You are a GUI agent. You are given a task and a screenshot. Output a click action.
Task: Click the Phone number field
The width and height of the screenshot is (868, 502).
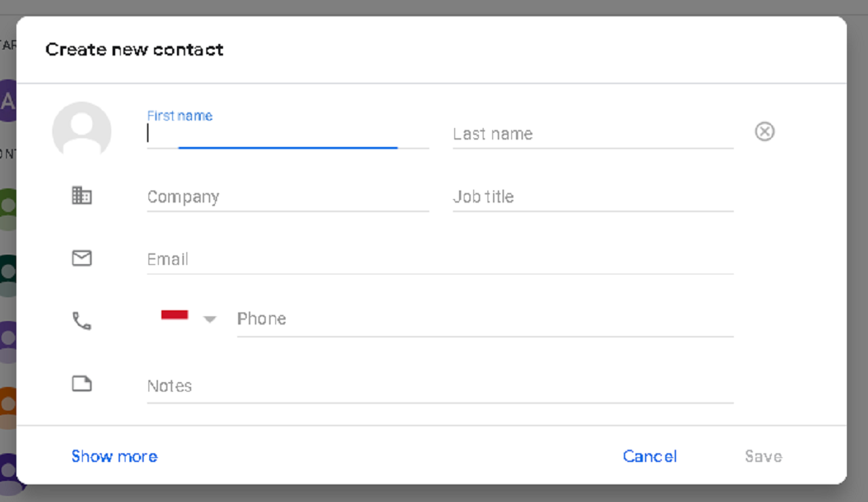484,319
